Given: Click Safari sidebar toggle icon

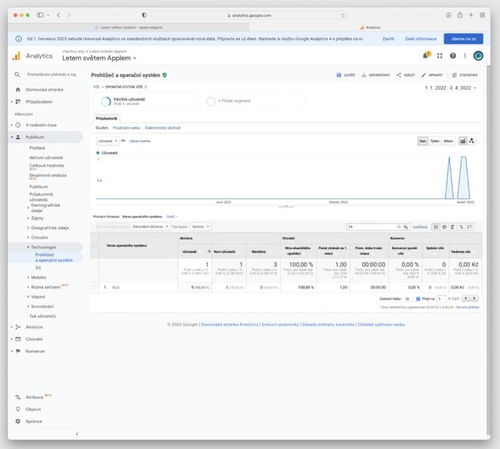Looking at the screenshot, I should click(x=41, y=15).
